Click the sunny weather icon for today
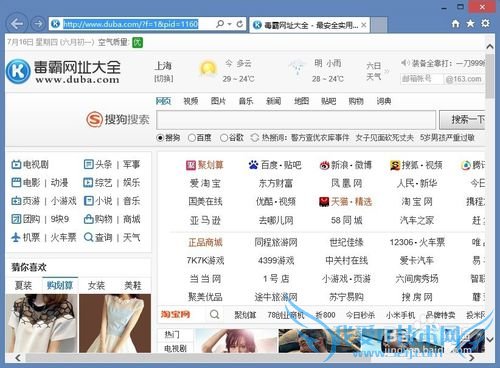This screenshot has width=500, height=368. tap(208, 68)
